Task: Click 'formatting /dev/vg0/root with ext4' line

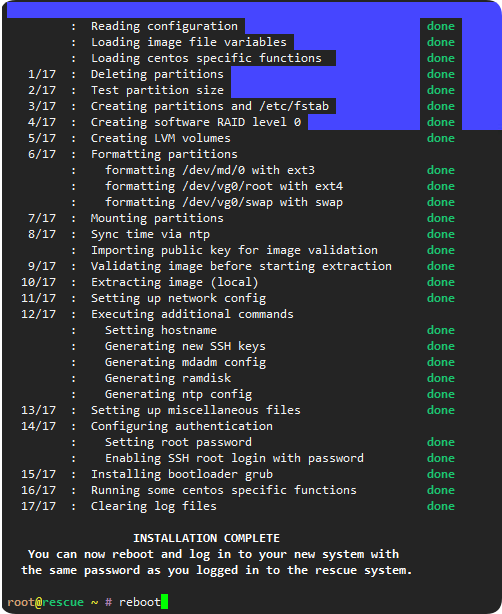Action: 224,186
